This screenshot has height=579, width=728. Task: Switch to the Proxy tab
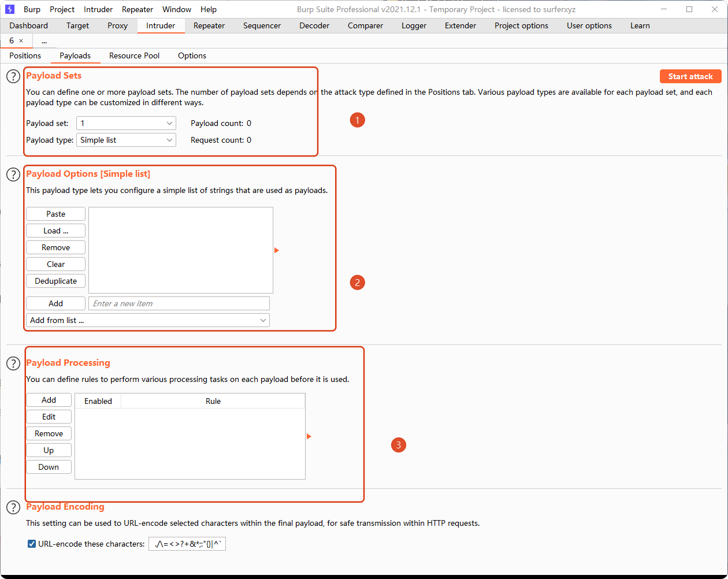coord(118,25)
